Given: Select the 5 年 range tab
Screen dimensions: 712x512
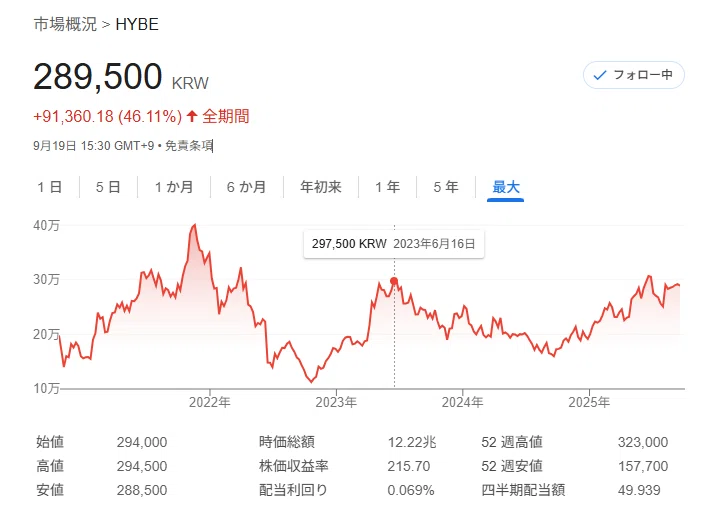Looking at the screenshot, I should pyautogui.click(x=446, y=187).
